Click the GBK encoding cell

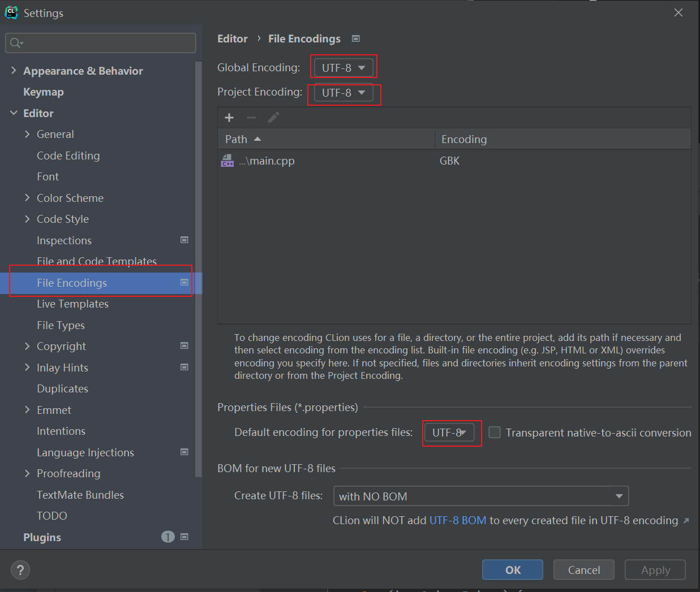[450, 161]
